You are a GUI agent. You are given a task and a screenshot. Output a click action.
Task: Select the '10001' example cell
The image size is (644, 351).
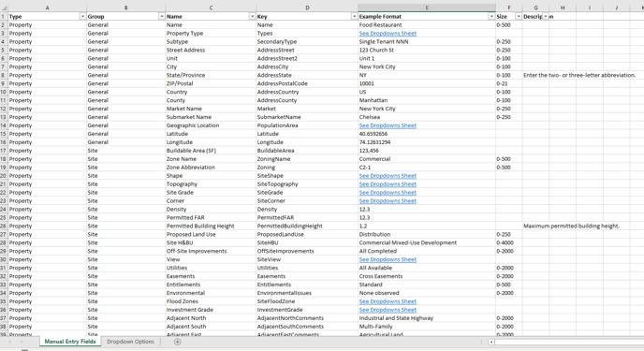click(427, 83)
